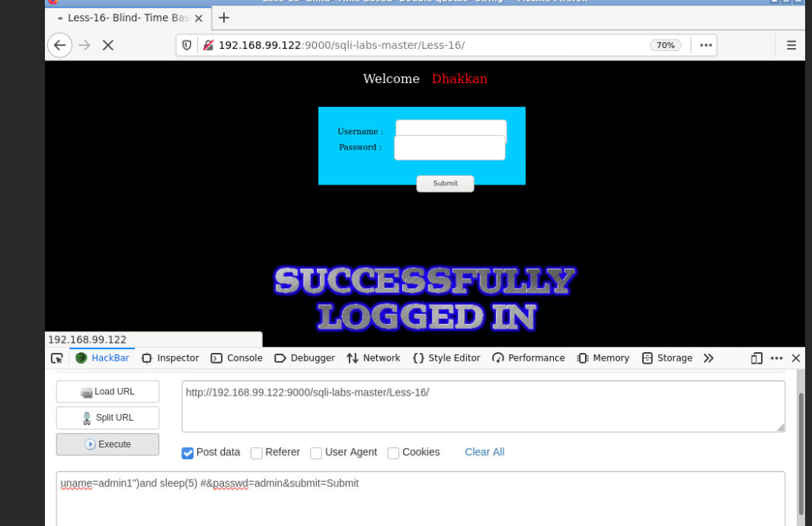Click the SUCCESSFULLY LOGGED IN banner image
The image size is (812, 526).
click(x=424, y=299)
